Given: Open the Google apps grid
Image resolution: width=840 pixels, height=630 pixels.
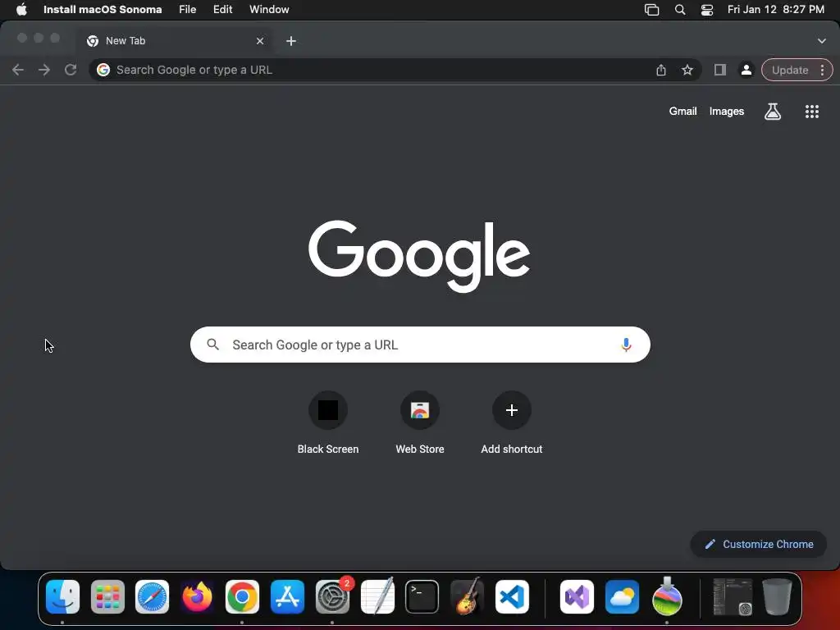Looking at the screenshot, I should (x=812, y=112).
